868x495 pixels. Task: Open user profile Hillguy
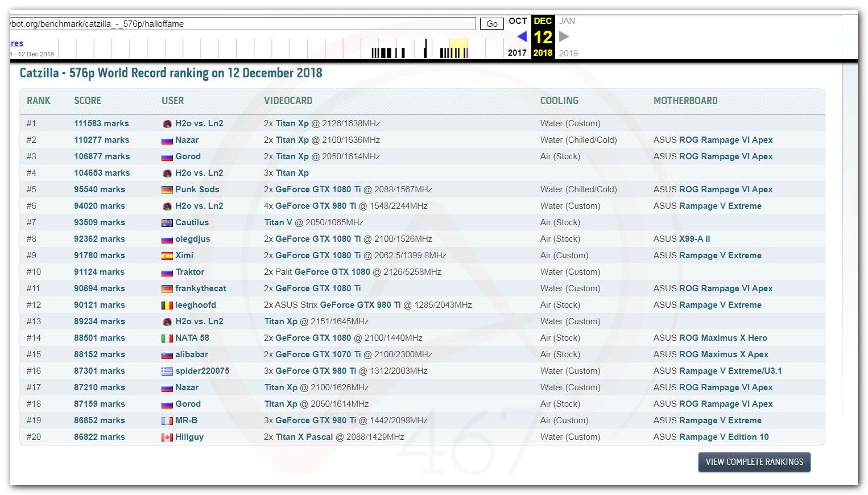click(189, 437)
